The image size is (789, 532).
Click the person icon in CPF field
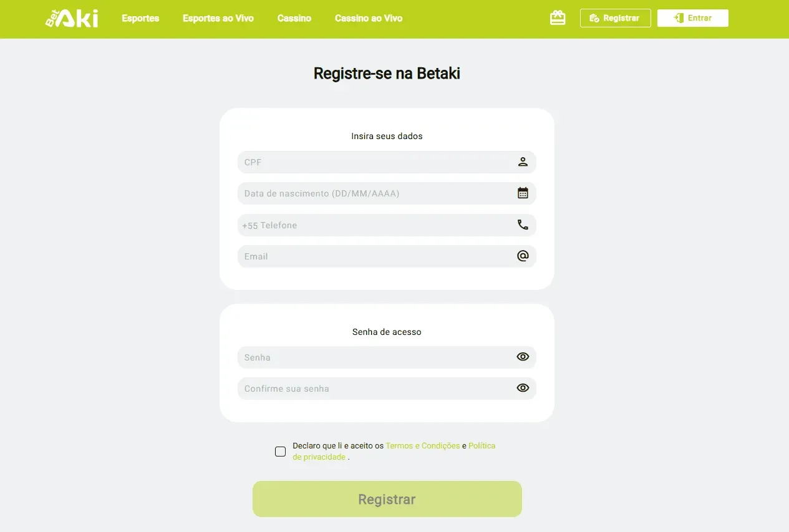pos(523,162)
